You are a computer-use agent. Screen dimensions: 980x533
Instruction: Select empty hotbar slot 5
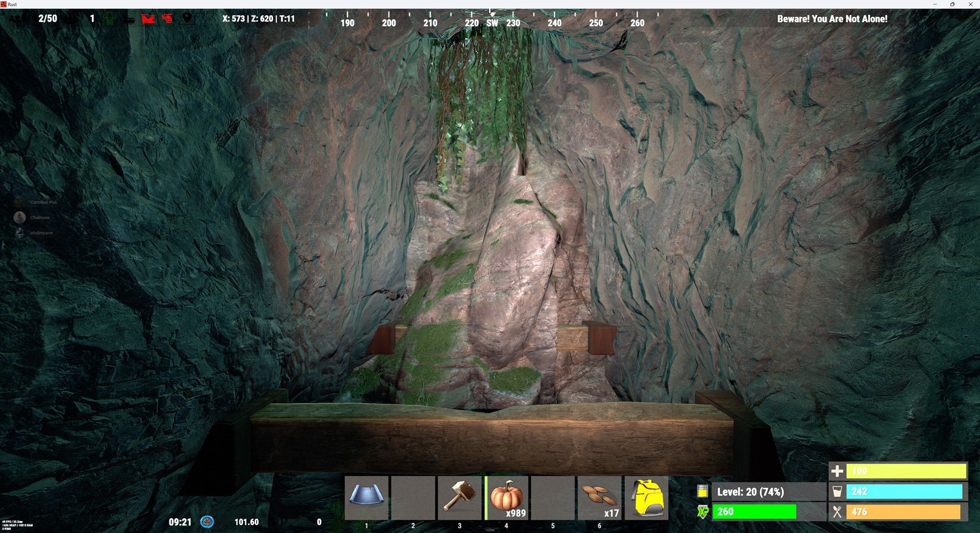click(553, 498)
